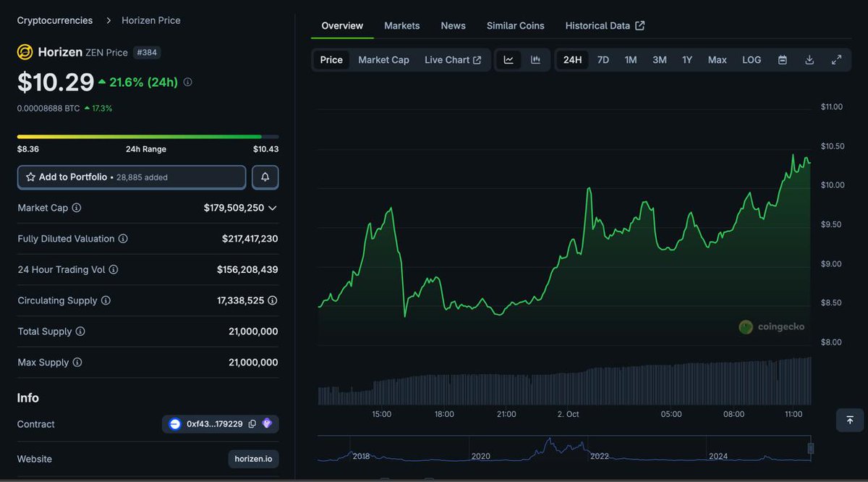868x482 pixels.
Task: Select the 7D time range
Action: tap(603, 60)
